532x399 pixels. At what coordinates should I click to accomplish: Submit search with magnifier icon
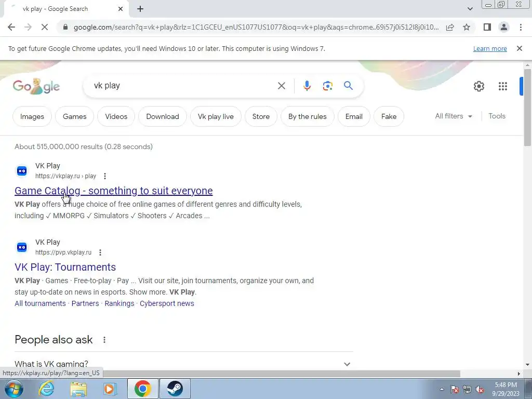348,86
